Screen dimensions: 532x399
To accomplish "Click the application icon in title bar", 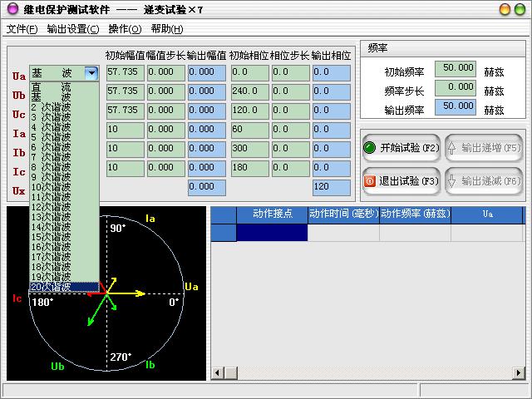I will tap(11, 9).
